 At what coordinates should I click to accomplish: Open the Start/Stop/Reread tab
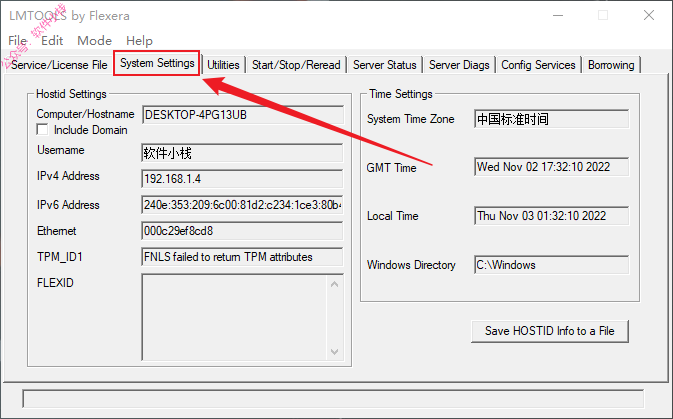coord(296,65)
